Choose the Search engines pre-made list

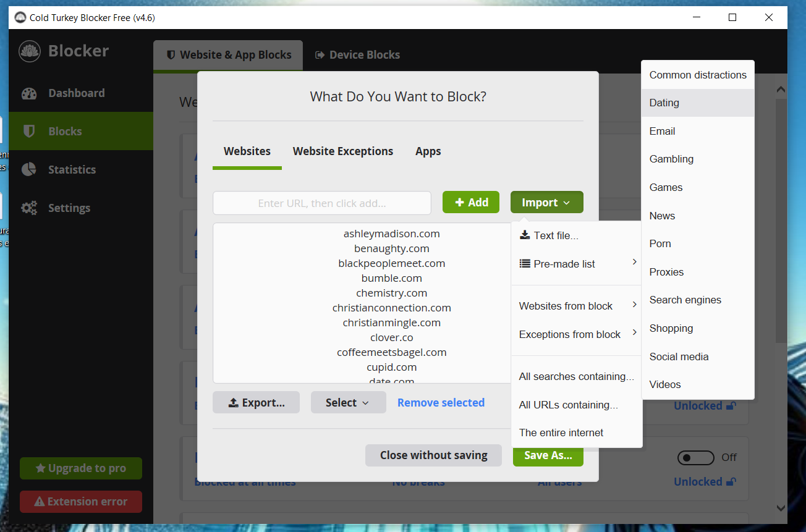coord(698,300)
